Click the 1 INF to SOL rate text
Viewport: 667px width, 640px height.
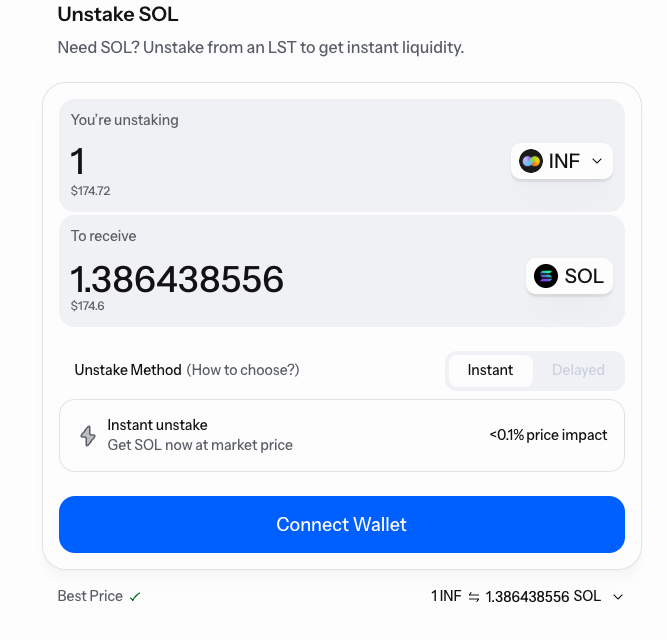516,597
